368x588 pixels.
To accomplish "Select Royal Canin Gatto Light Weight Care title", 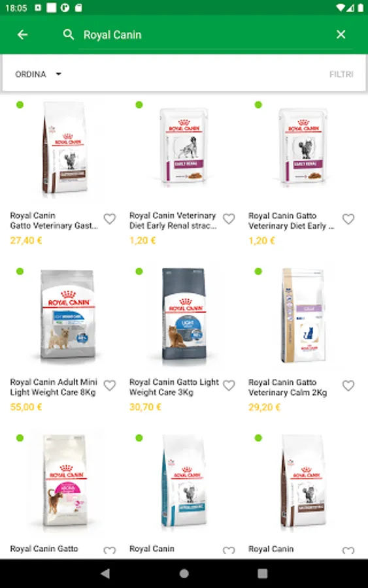I will coord(174,387).
